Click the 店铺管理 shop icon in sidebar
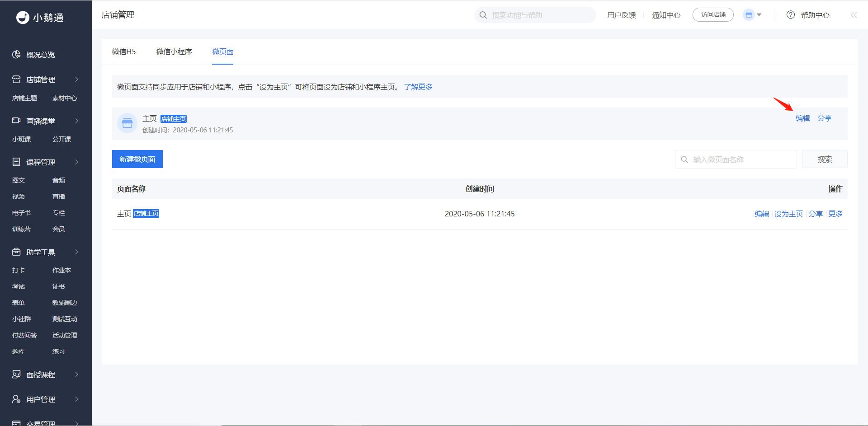 [x=16, y=80]
